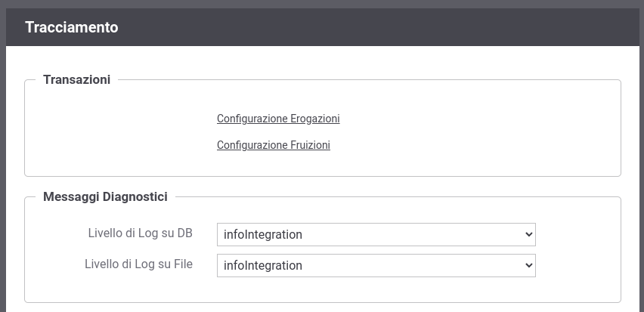Image resolution: width=644 pixels, height=312 pixels.
Task: Click the chevron arrow of File log select
Action: [x=528, y=266]
